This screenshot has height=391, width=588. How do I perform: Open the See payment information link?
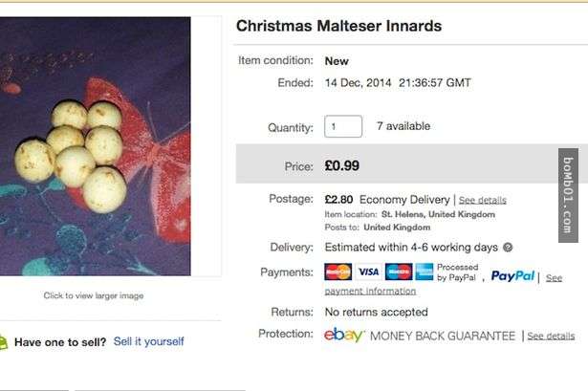(x=369, y=291)
